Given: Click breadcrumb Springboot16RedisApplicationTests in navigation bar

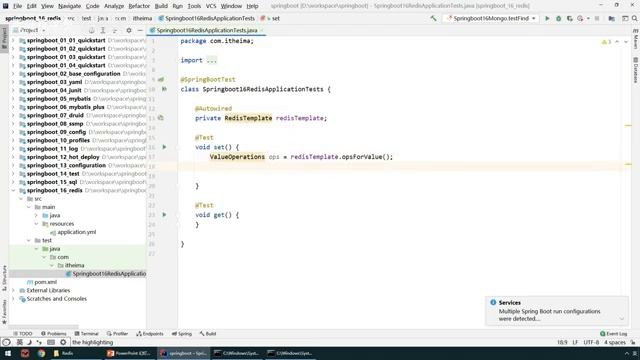Looking at the screenshot, I should [x=207, y=18].
